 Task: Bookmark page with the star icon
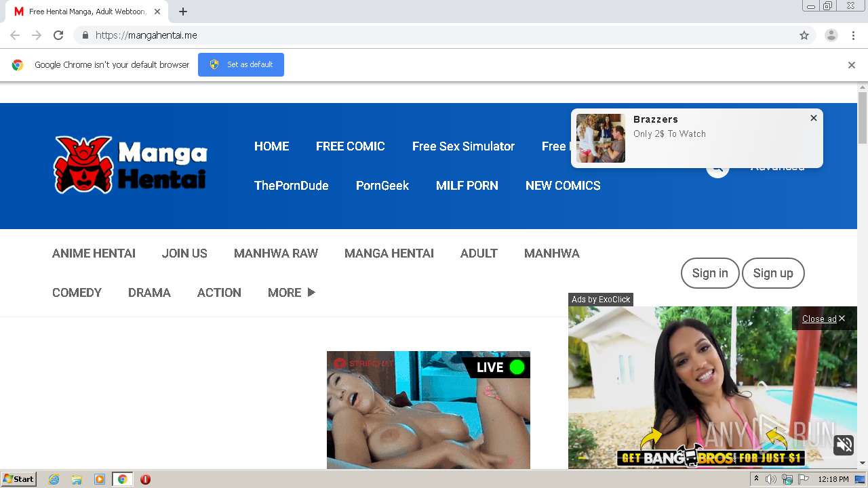[x=804, y=35]
